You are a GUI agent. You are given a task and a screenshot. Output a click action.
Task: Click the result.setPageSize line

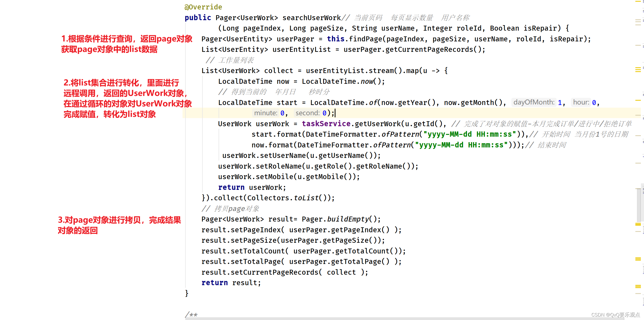(293, 240)
